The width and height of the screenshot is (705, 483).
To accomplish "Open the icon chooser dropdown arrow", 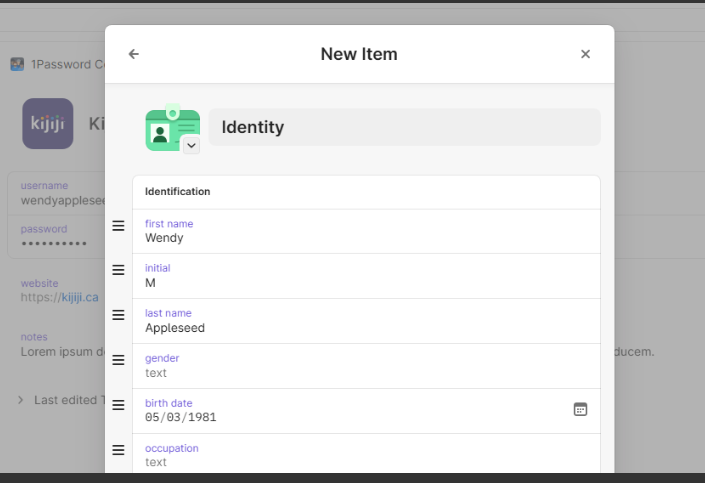I will point(191,146).
